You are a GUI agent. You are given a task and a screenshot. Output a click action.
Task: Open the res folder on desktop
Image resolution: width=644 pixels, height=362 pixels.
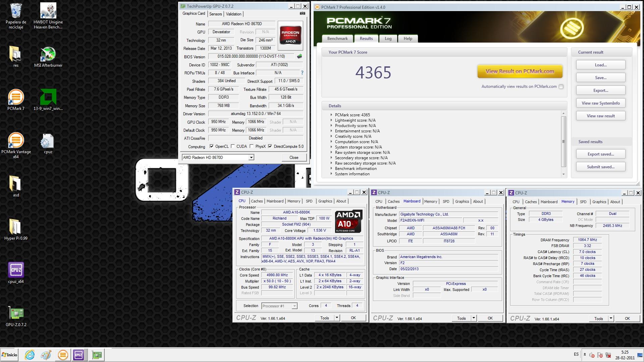[x=16, y=56]
